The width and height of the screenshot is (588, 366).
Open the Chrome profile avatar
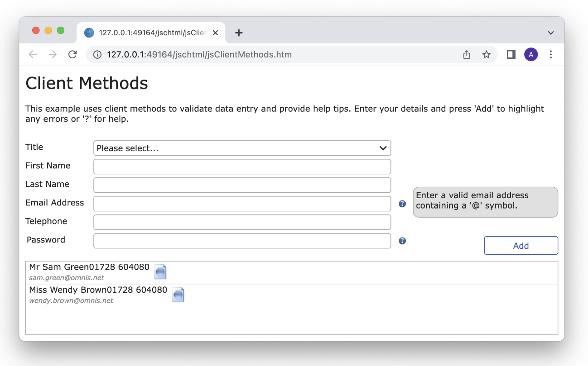(531, 55)
